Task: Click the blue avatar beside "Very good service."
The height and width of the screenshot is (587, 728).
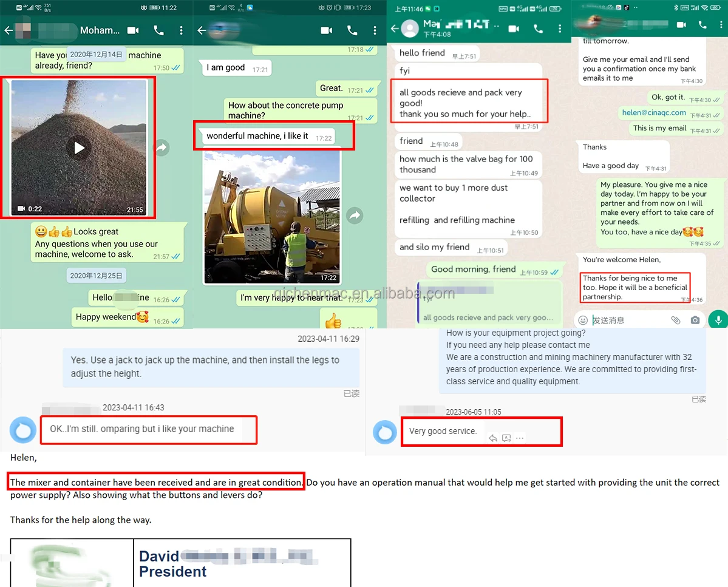Action: (x=385, y=432)
